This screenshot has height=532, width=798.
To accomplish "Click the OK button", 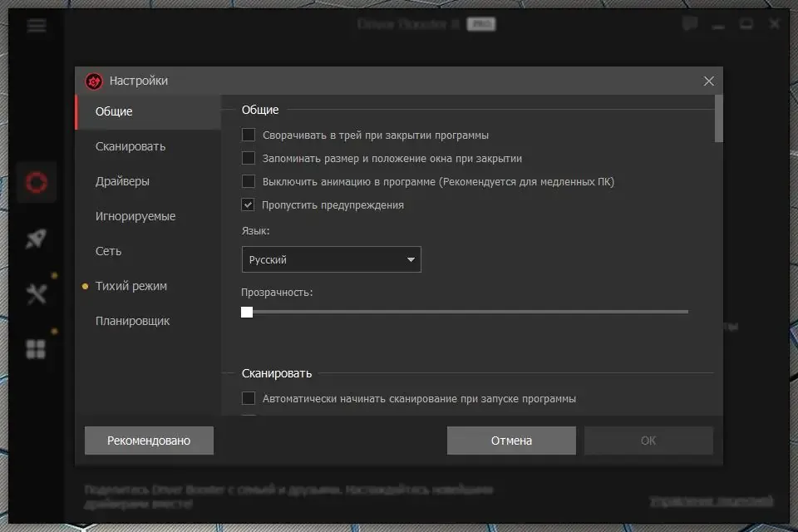I will [648, 441].
